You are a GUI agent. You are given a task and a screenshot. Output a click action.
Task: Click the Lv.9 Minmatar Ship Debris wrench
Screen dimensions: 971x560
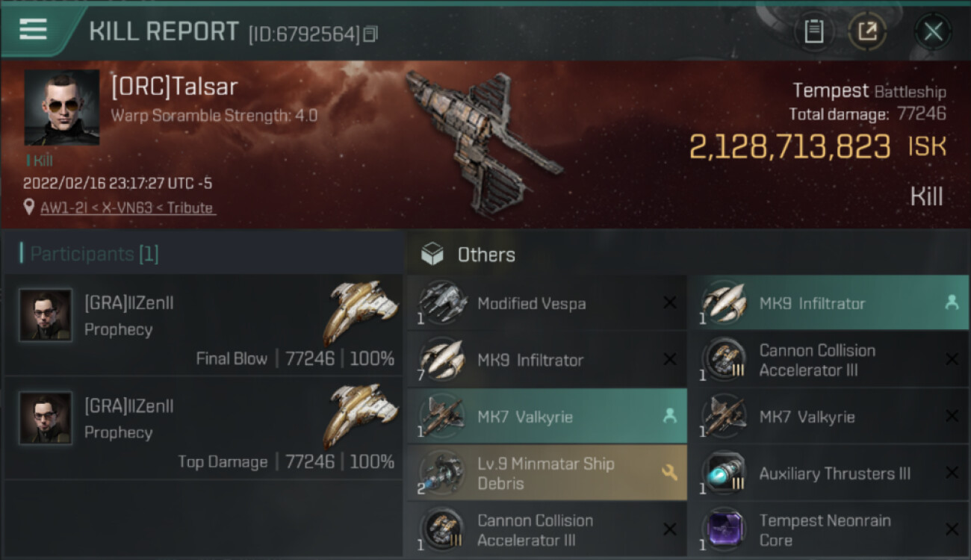(x=670, y=473)
